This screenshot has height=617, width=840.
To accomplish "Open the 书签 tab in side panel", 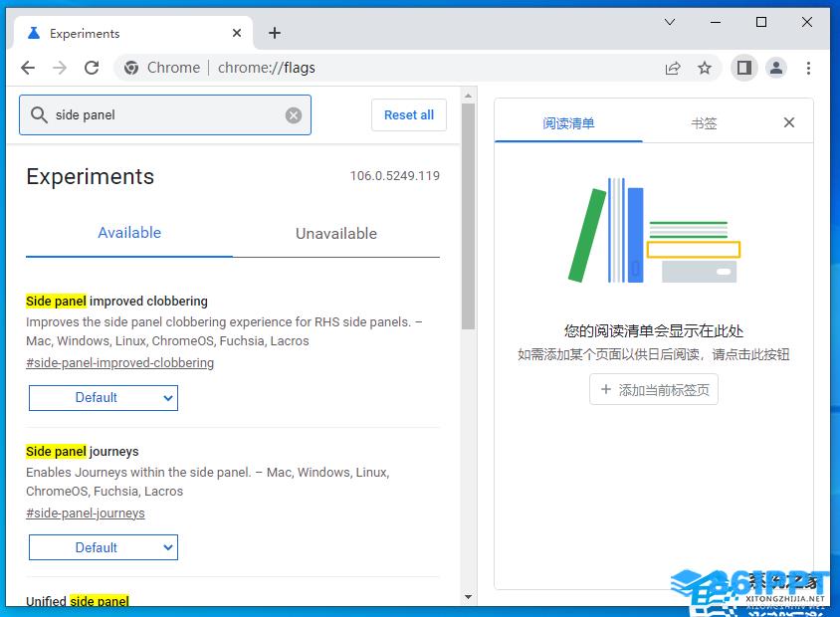I will [x=704, y=123].
